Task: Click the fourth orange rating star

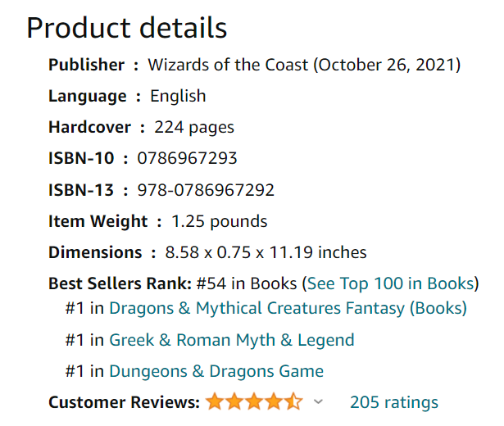Action: tap(275, 401)
